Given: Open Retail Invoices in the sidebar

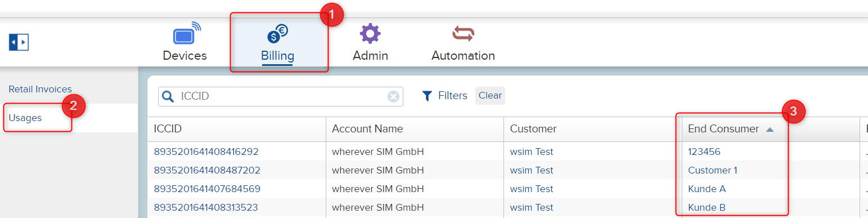Looking at the screenshot, I should [x=40, y=89].
